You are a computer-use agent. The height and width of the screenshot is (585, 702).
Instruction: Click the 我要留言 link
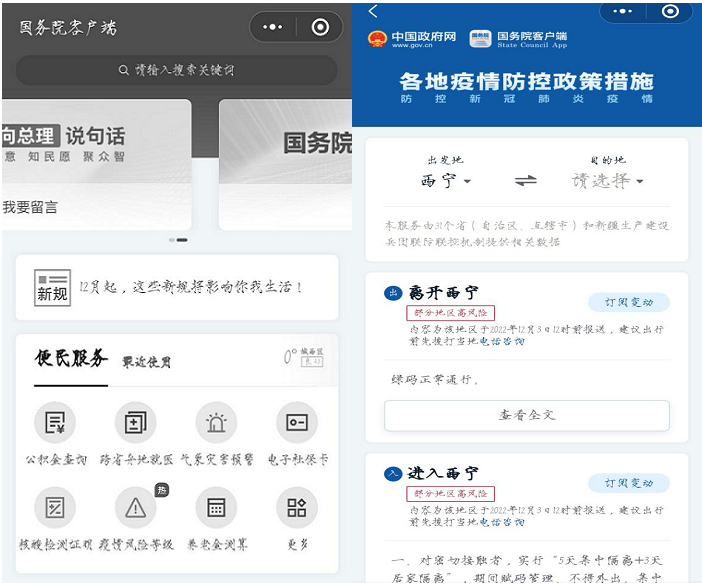30,207
